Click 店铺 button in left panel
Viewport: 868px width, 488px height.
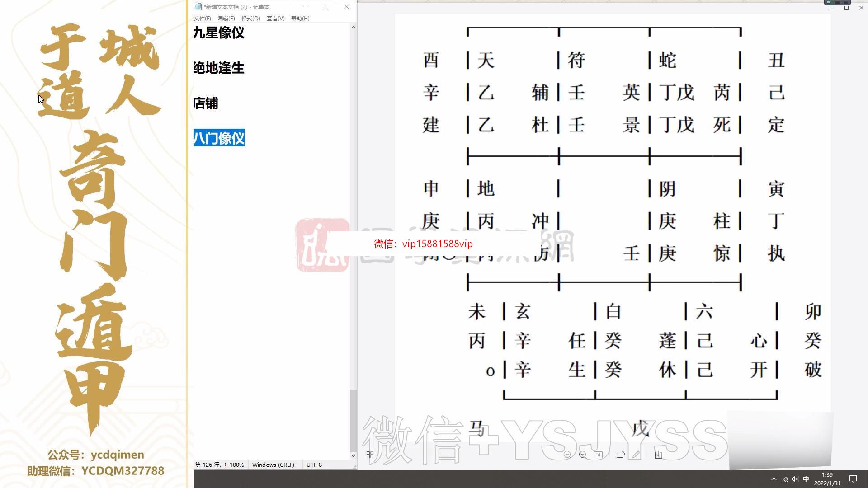tap(206, 103)
